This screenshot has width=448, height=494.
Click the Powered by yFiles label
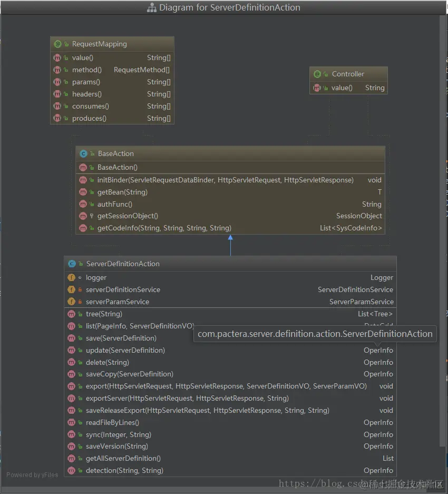[x=33, y=475]
